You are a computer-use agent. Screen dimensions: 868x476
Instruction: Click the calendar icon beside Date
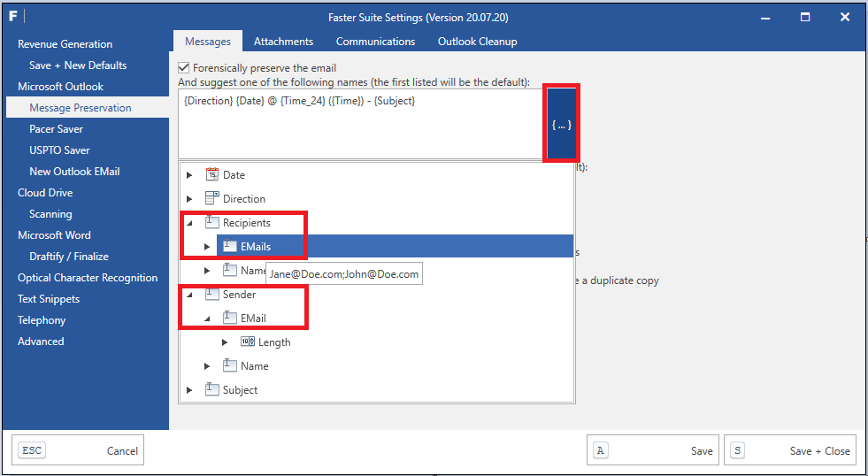(x=212, y=174)
